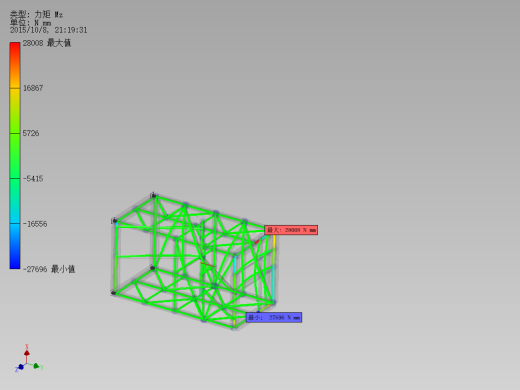Select the legend value -5415

point(33,179)
